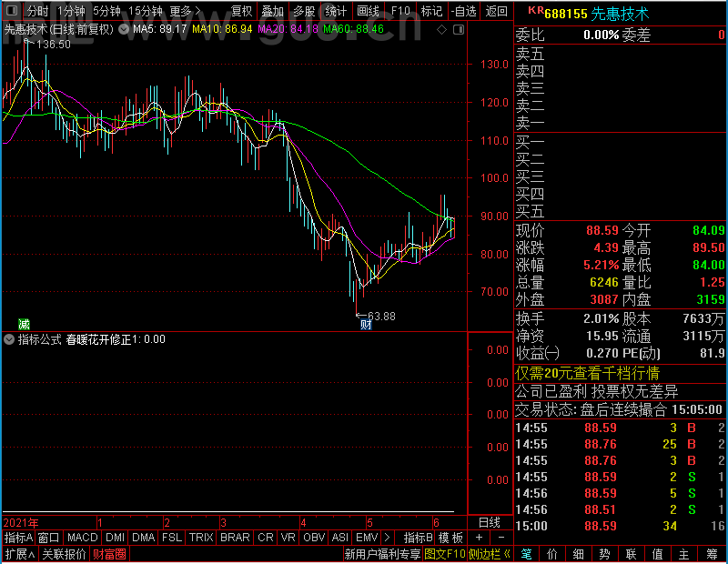This screenshot has width=728, height=564.
Task: Select the 指标A indicator group
Action: 18,538
